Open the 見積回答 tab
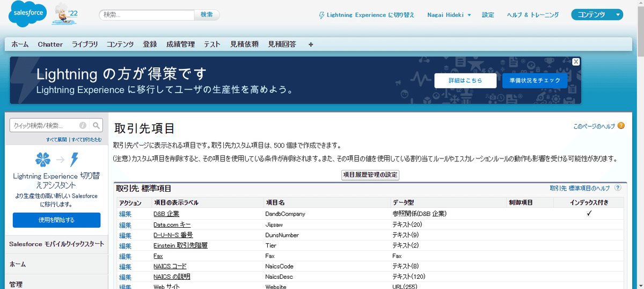 282,44
